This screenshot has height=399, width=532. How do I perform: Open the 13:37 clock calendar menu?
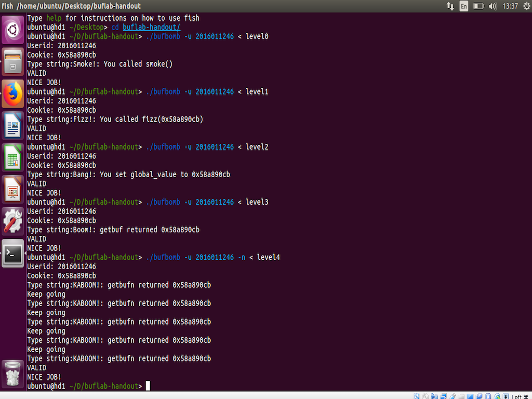pyautogui.click(x=510, y=6)
